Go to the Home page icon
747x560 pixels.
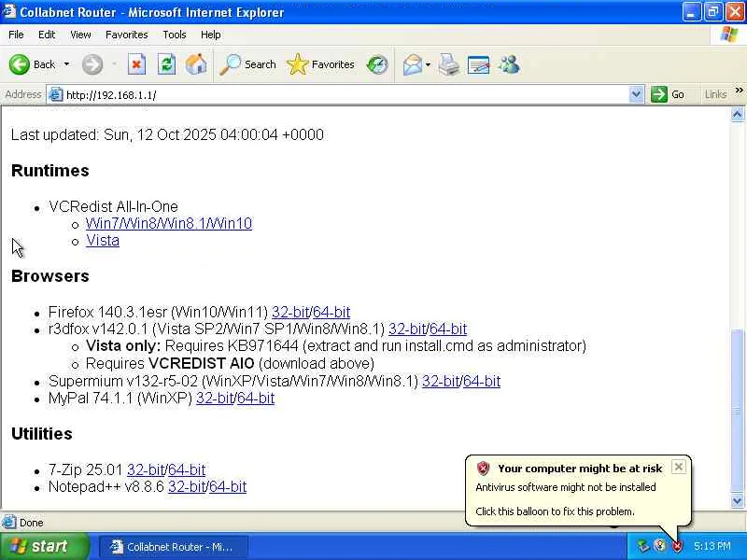(196, 64)
